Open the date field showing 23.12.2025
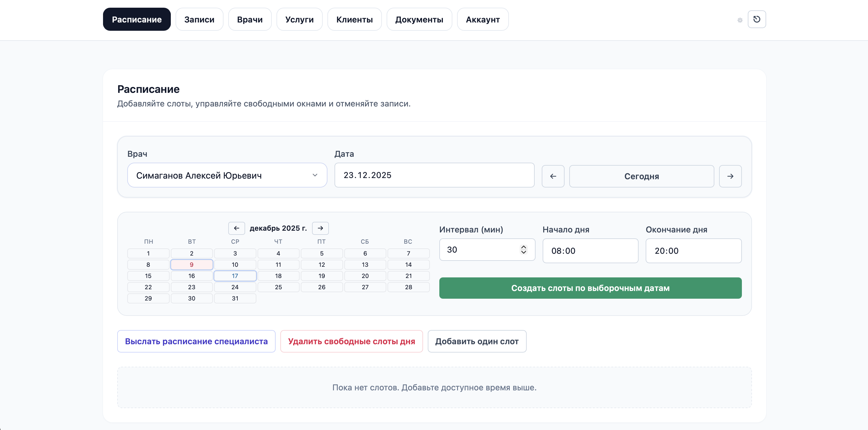The height and width of the screenshot is (430, 868). (434, 175)
